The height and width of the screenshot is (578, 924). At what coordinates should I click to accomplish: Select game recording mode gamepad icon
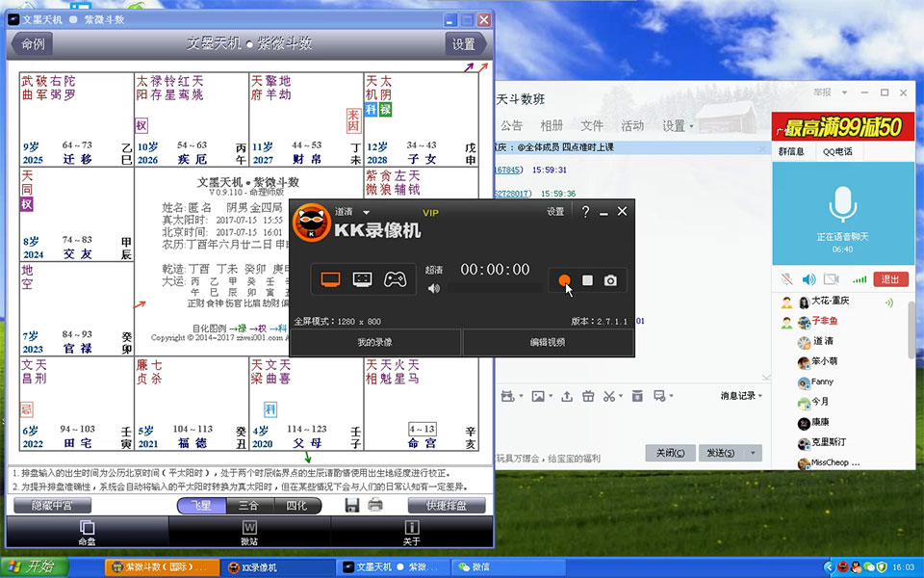coord(395,279)
